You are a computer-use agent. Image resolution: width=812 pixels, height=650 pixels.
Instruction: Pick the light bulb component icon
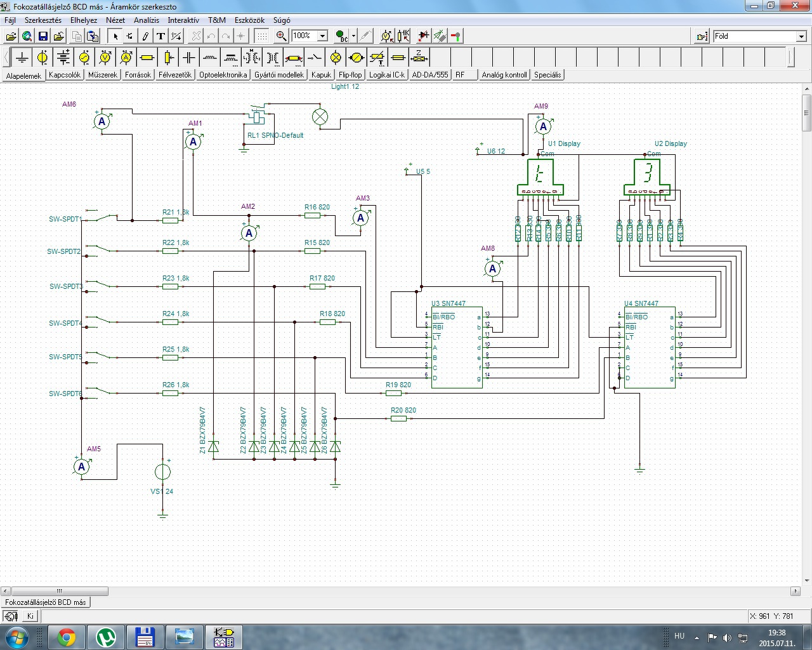[x=336, y=58]
